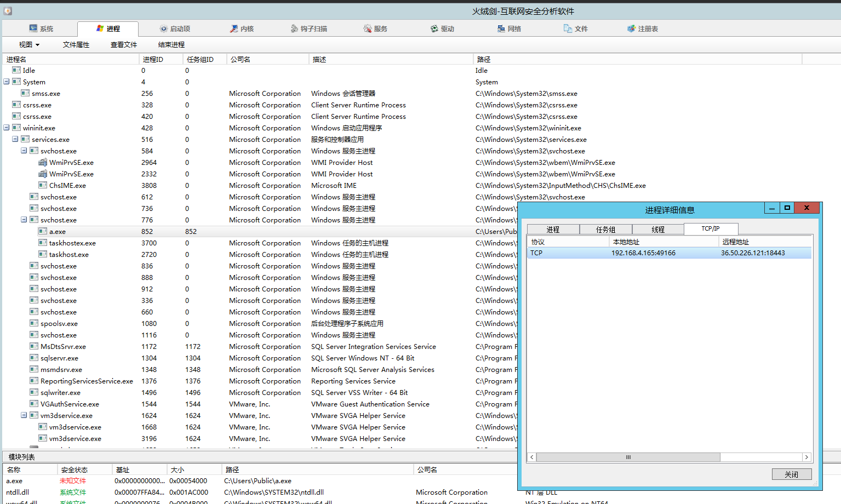Select the a.exe process row
This screenshot has height=504, width=841.
pos(58,232)
